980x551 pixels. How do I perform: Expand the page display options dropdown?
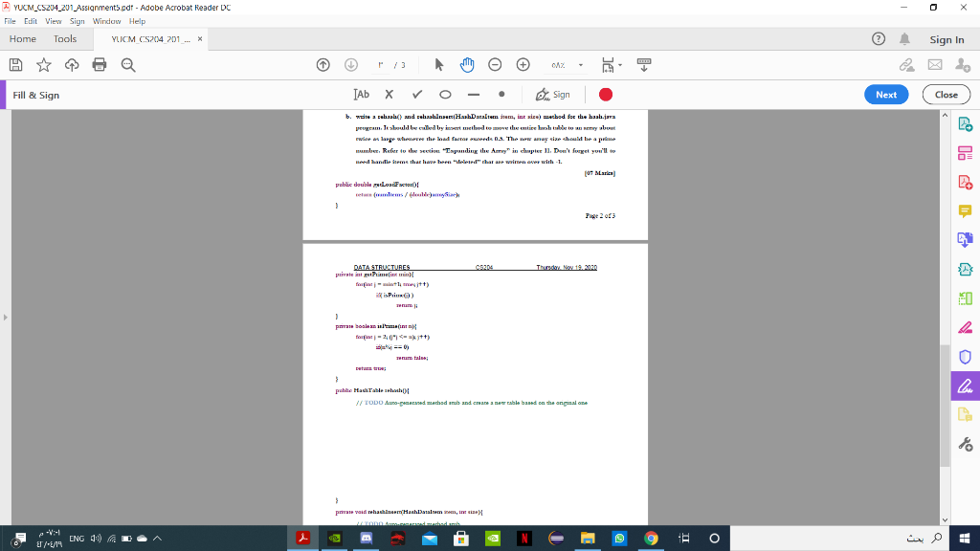[619, 65]
